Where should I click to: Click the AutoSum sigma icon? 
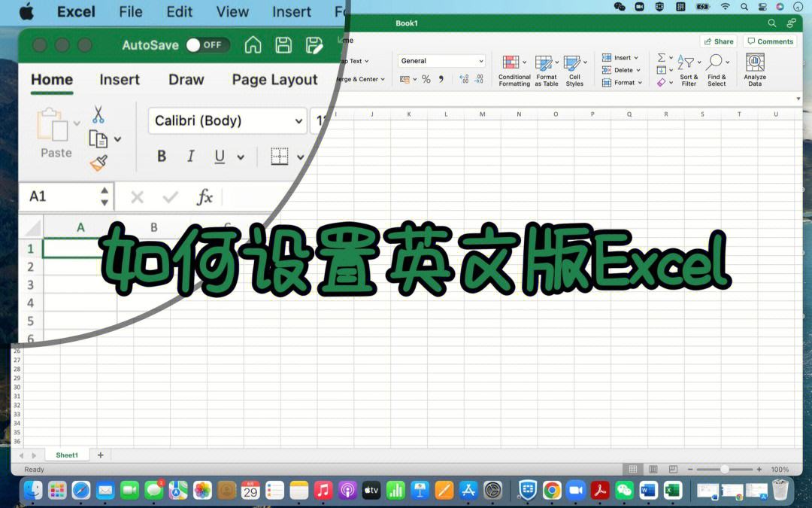(x=662, y=57)
